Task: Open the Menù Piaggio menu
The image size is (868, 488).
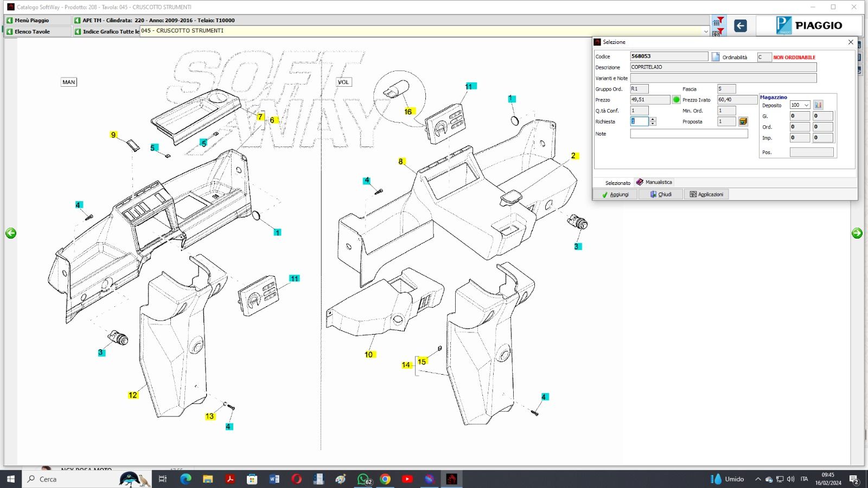Action: [31, 20]
